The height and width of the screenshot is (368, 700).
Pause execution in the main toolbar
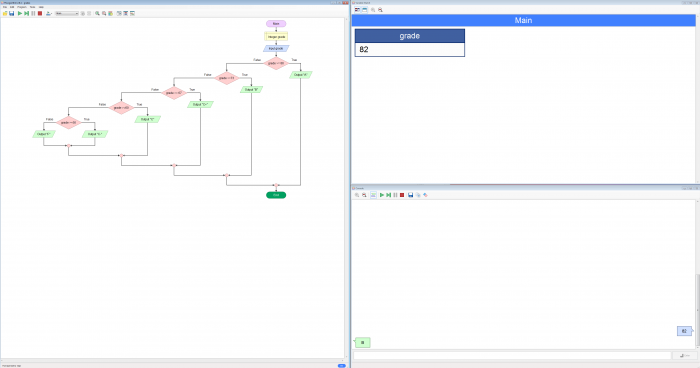tap(33, 13)
